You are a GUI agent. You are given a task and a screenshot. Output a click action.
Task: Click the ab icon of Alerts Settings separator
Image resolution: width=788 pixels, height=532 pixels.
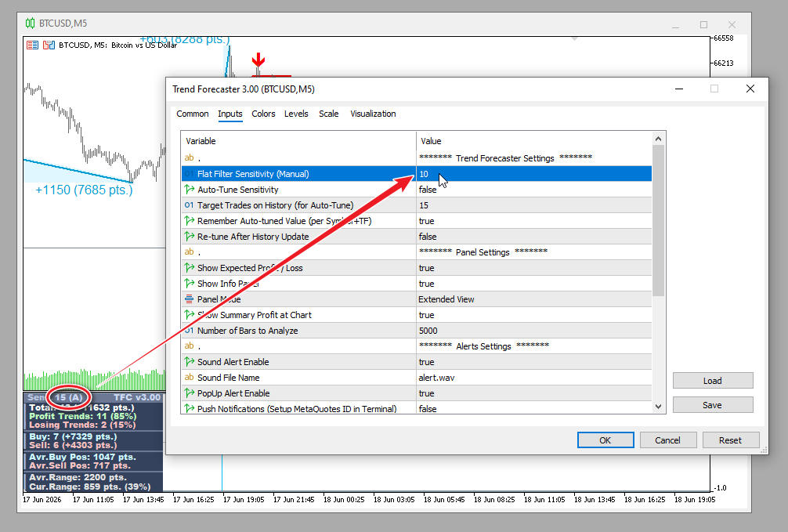[x=189, y=346]
